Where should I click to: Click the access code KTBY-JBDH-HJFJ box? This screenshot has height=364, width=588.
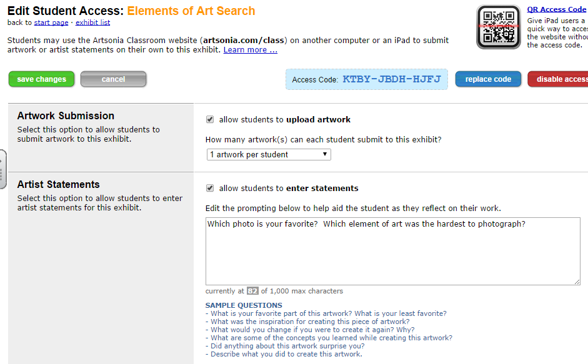pos(367,79)
